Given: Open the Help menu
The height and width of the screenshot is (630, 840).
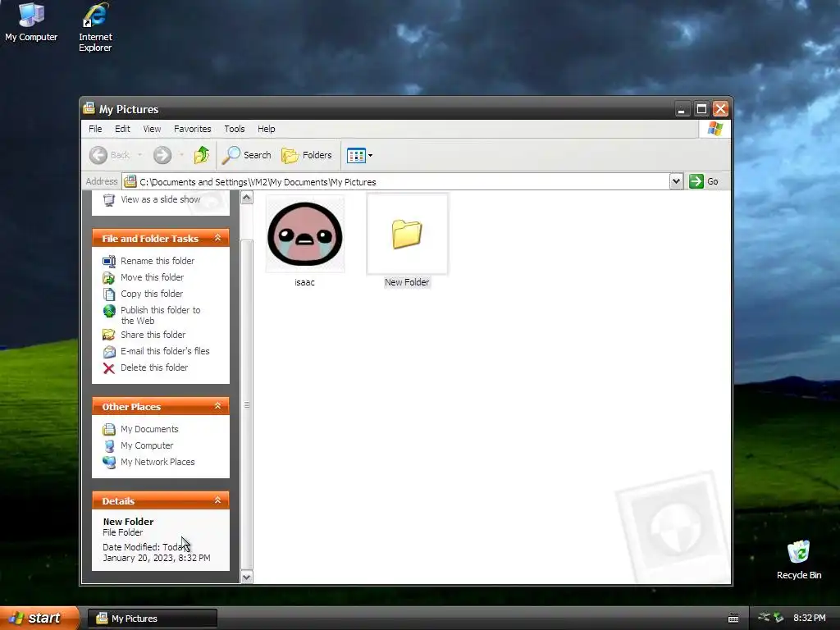Looking at the screenshot, I should 267,129.
